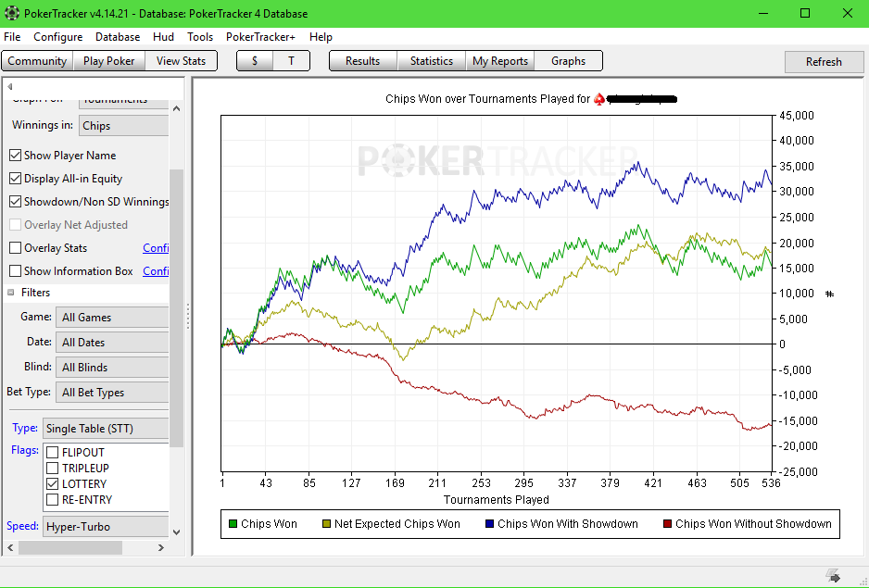The height and width of the screenshot is (588, 869).
Task: Click the yellow Net Expected Chips Won swatch
Action: [x=327, y=524]
